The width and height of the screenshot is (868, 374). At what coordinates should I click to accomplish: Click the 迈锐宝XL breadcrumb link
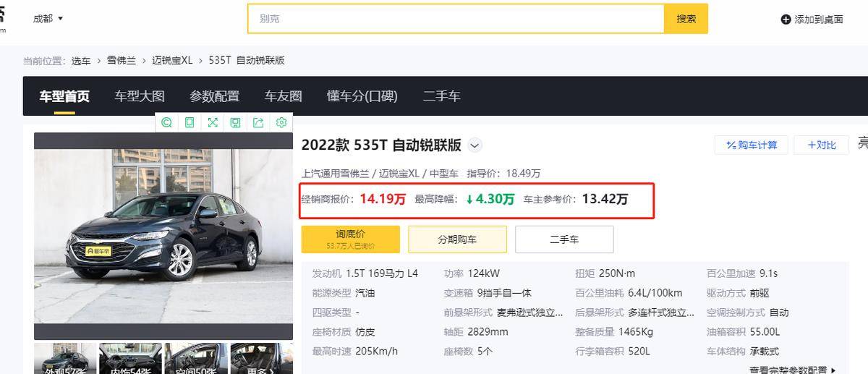click(172, 61)
